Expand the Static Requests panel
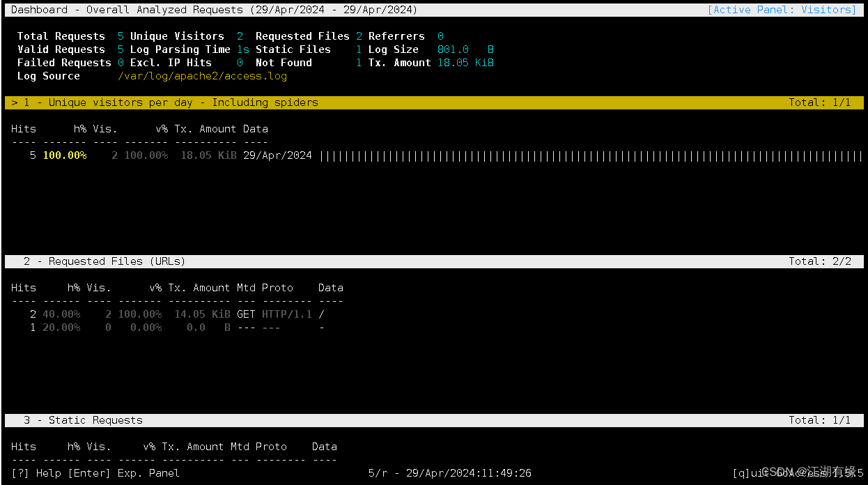 coord(84,419)
